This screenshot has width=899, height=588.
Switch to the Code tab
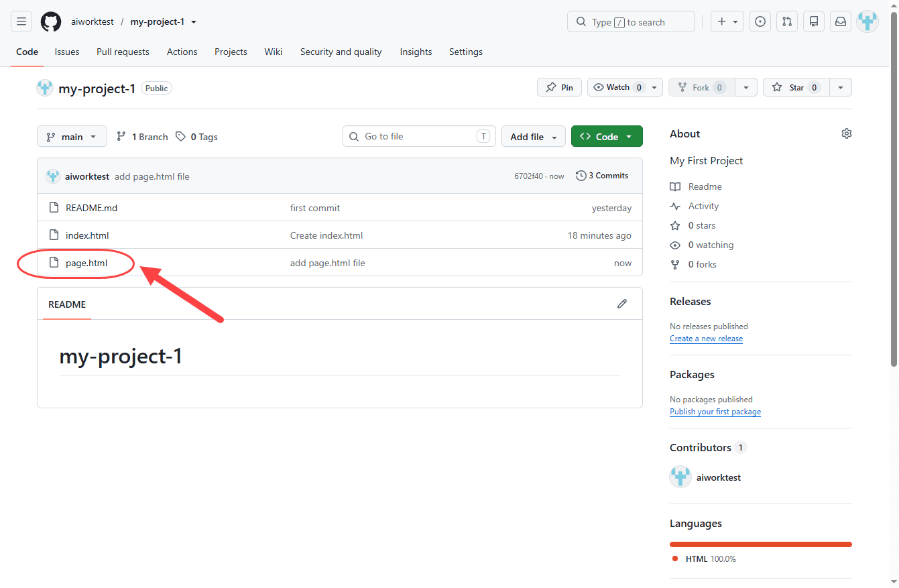coord(27,52)
